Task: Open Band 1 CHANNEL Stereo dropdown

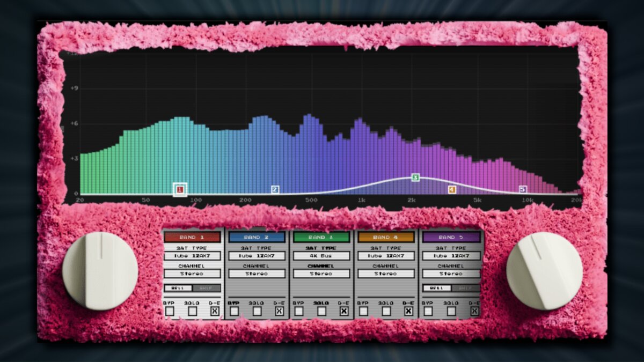Action: (x=192, y=274)
